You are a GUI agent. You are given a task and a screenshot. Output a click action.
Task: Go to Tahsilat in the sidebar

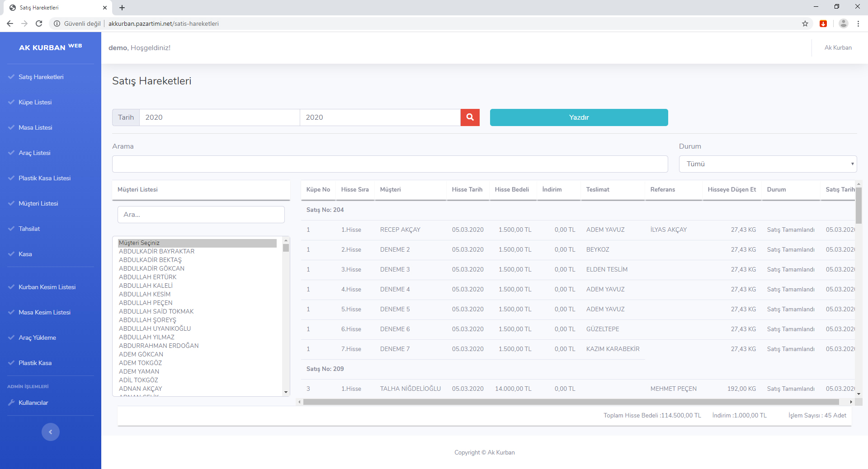click(29, 229)
